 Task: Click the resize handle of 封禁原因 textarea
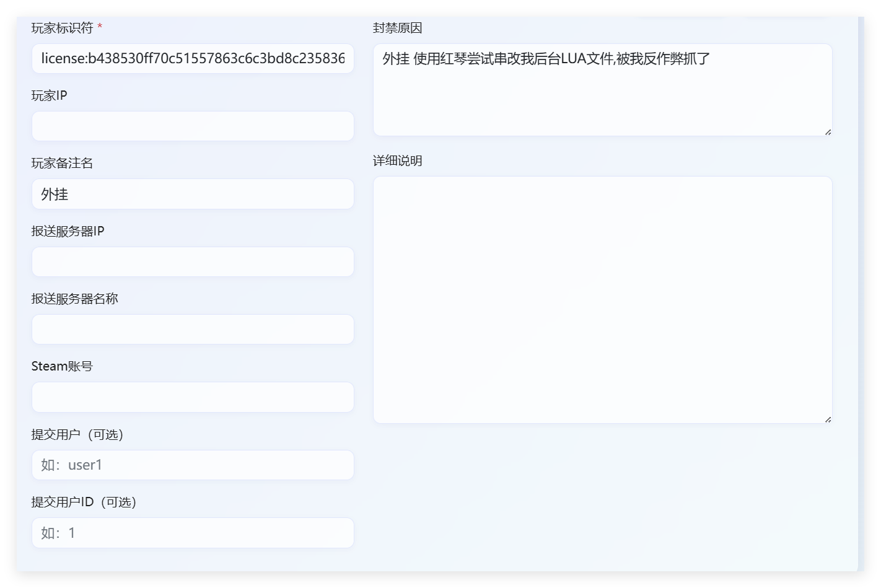(x=828, y=132)
